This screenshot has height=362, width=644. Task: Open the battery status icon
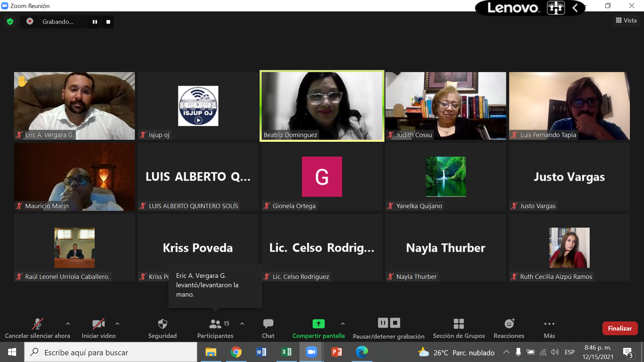click(531, 352)
